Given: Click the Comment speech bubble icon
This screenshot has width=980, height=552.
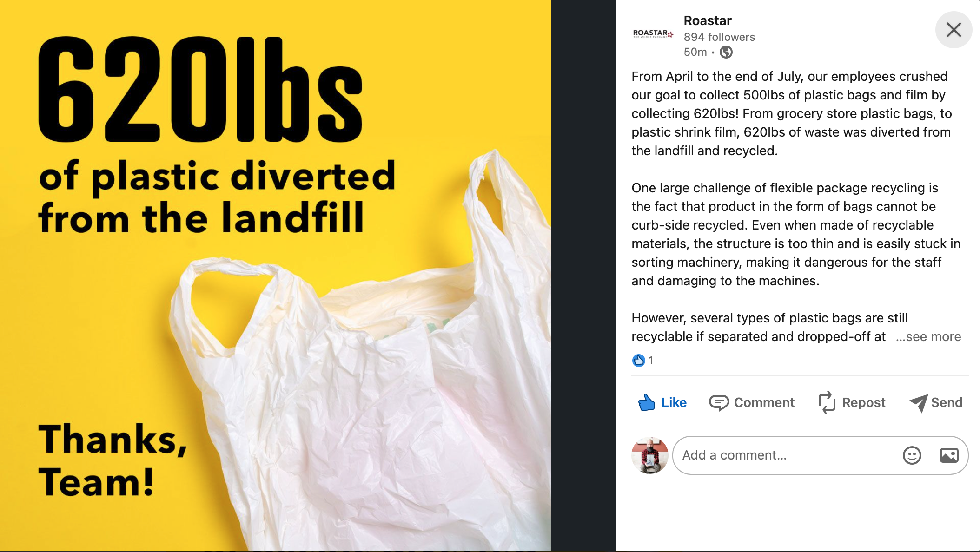Looking at the screenshot, I should [719, 402].
